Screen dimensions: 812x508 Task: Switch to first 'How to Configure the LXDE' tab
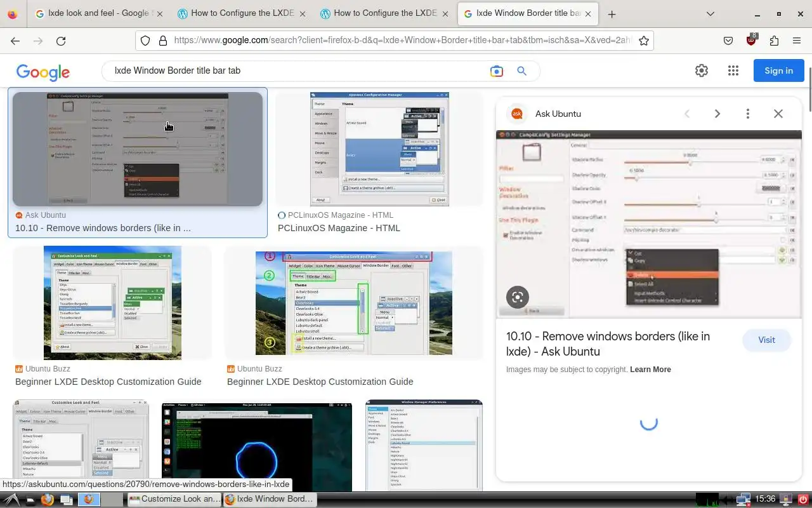point(241,13)
